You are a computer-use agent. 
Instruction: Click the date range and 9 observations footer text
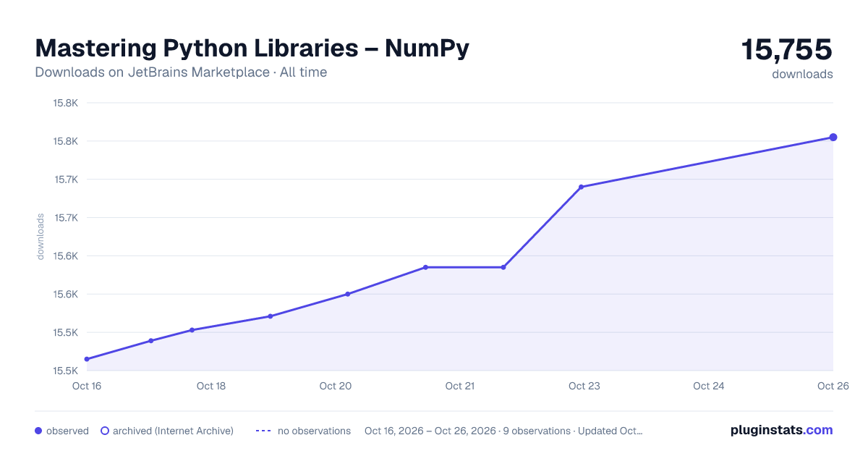point(503,431)
